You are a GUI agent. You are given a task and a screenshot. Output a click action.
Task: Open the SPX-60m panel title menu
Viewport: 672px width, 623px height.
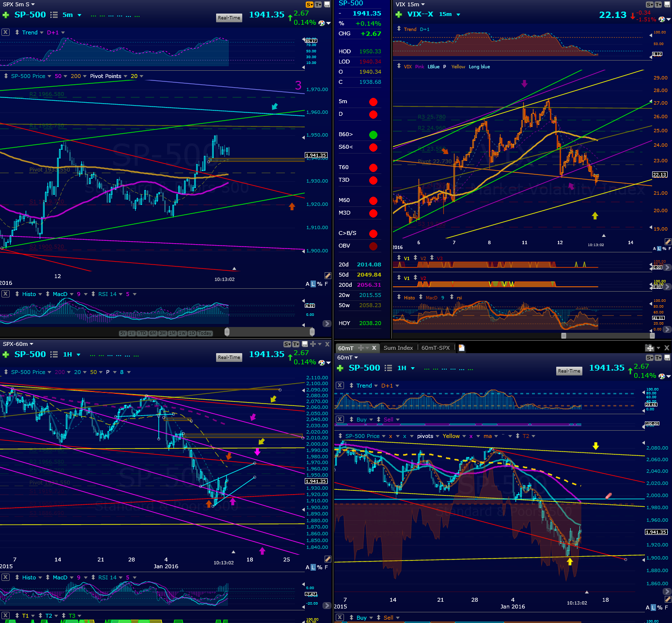[17, 344]
